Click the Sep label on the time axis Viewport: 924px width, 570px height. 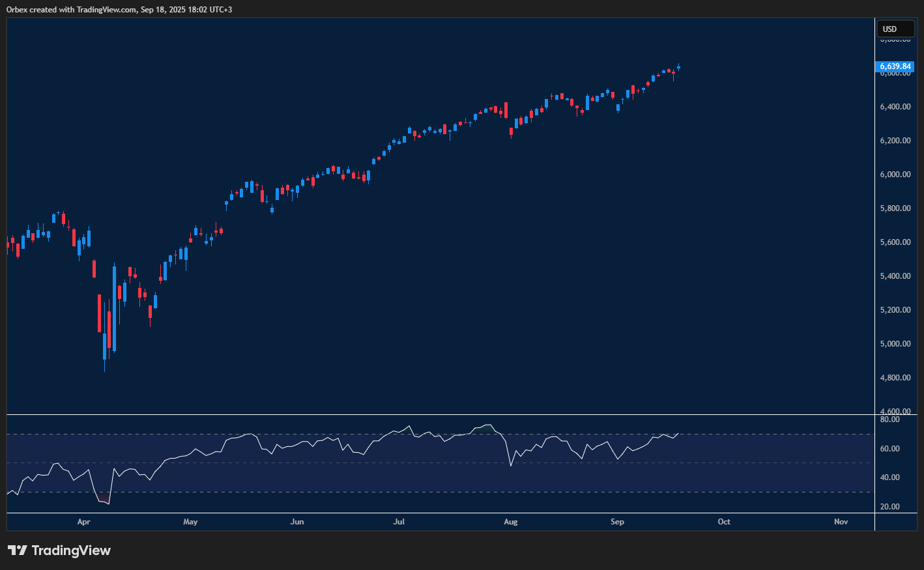pyautogui.click(x=617, y=522)
